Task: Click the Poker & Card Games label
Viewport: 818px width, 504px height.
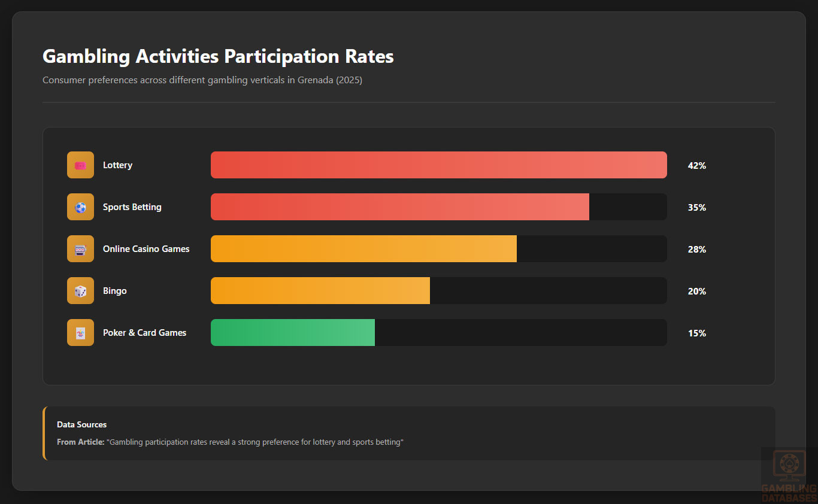Action: pyautogui.click(x=144, y=333)
